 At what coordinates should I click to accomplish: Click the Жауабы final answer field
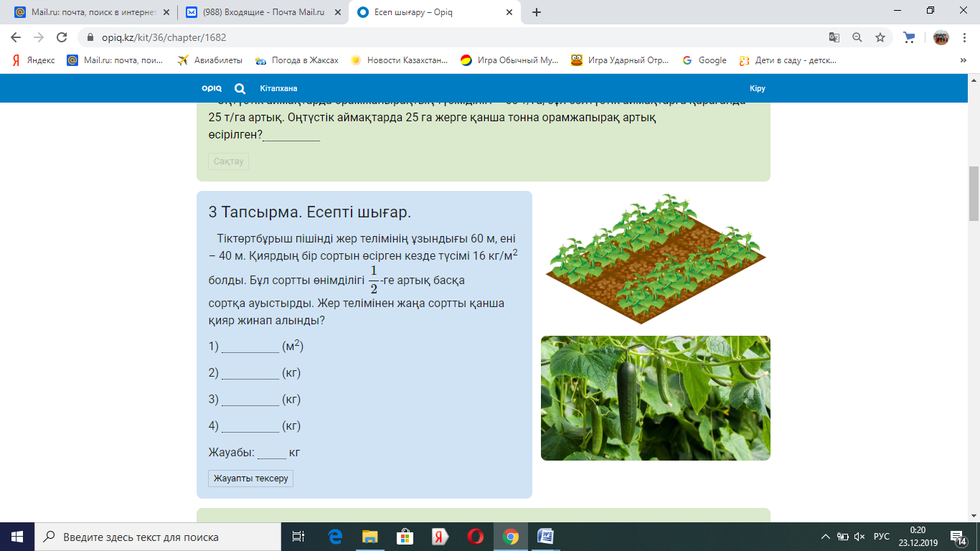click(x=272, y=452)
